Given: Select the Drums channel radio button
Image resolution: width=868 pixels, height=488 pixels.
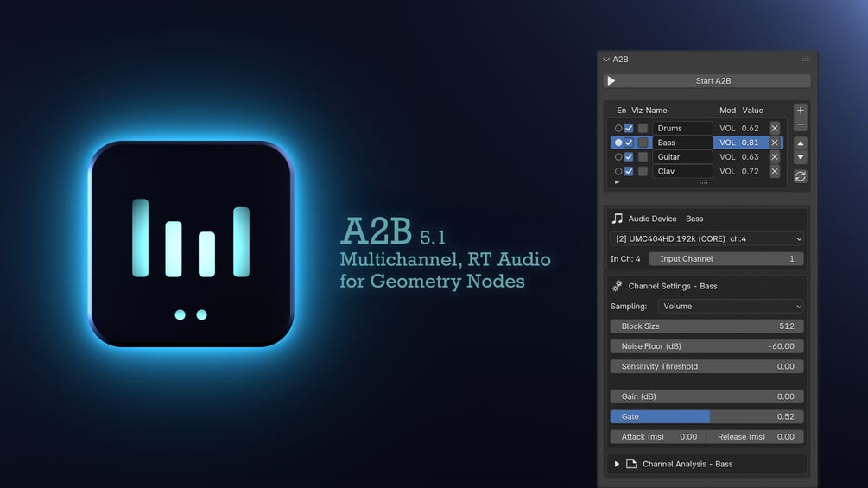Looking at the screenshot, I should click(618, 128).
